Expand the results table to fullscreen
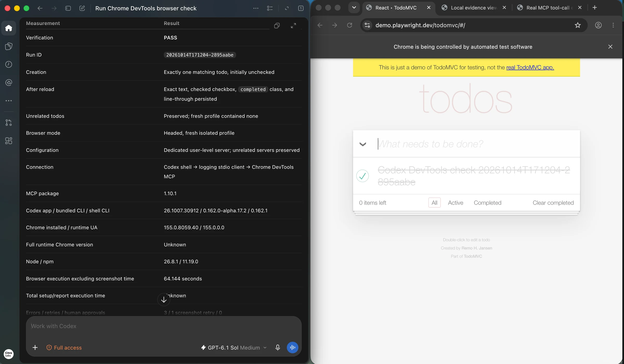624x364 pixels. [x=293, y=25]
